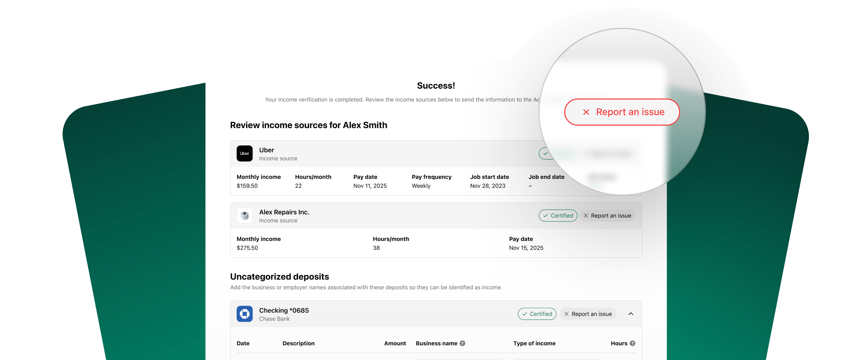Toggle the Certified badge for Alex Repairs Inc.

point(558,216)
